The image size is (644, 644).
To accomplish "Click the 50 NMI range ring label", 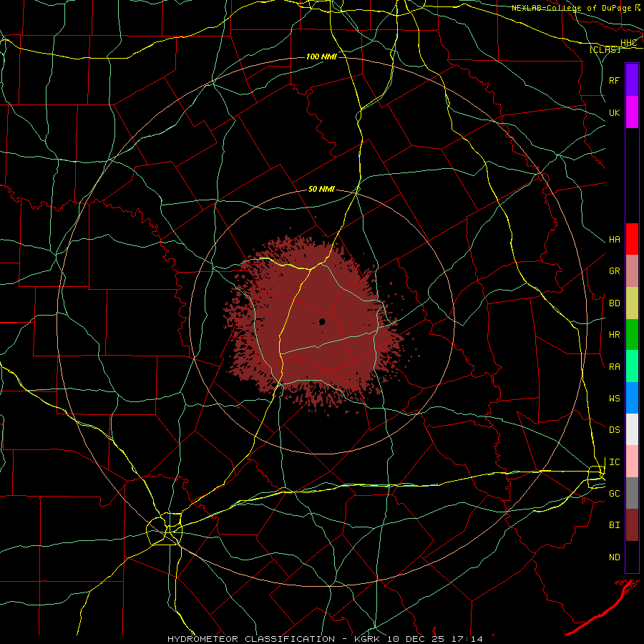I will click(321, 190).
